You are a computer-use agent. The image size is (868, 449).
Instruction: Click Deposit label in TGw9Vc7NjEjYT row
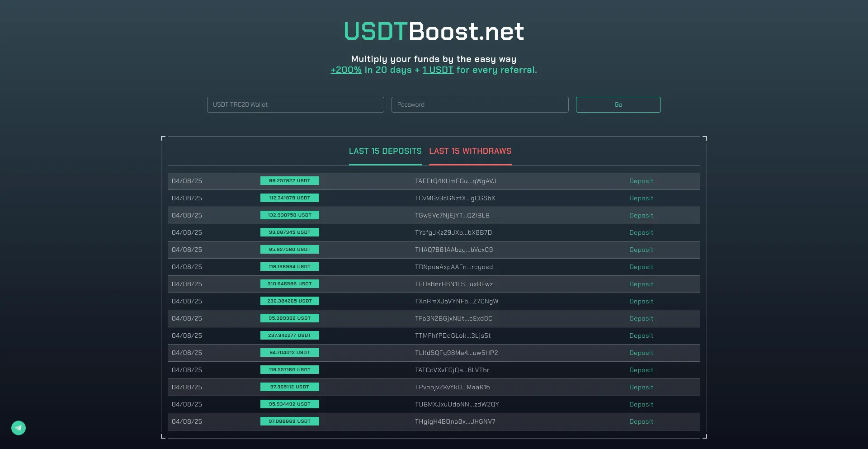point(641,215)
